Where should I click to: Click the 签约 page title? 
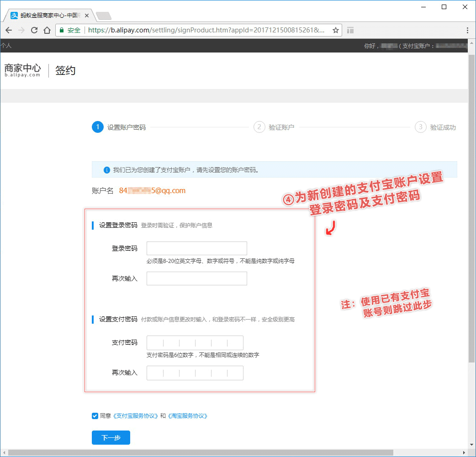point(65,70)
